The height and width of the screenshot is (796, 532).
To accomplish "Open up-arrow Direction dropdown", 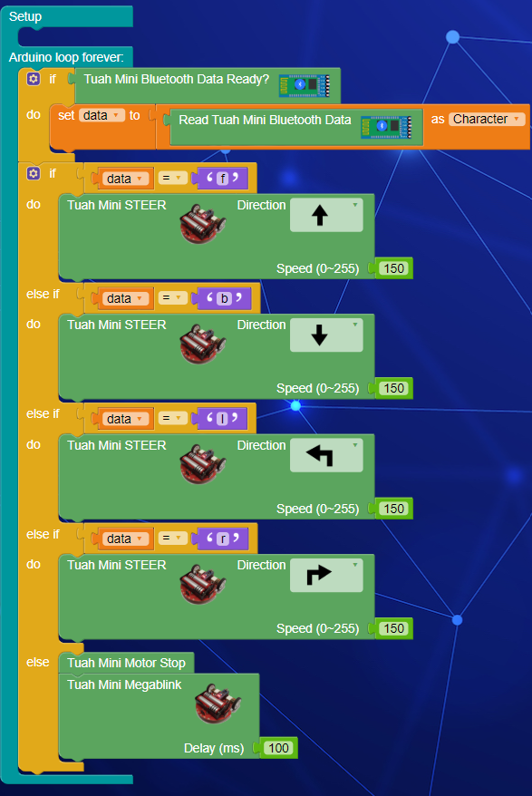I will [x=326, y=215].
